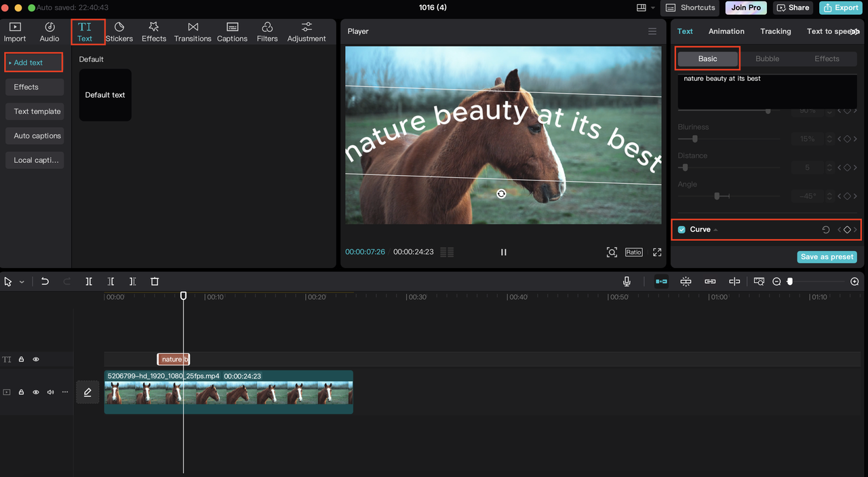Reset the Curve setting

pyautogui.click(x=826, y=230)
